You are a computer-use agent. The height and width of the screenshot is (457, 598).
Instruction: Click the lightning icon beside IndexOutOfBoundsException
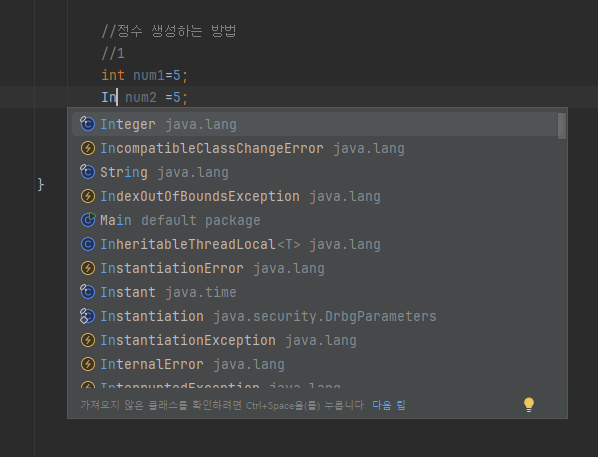coord(88,196)
